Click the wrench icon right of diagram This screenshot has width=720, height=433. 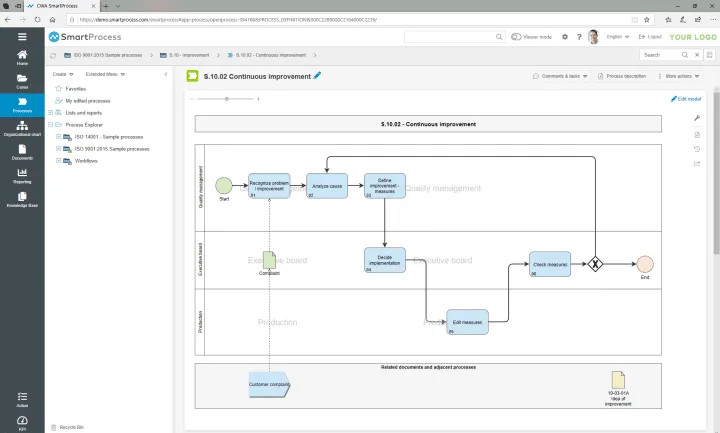(697, 118)
